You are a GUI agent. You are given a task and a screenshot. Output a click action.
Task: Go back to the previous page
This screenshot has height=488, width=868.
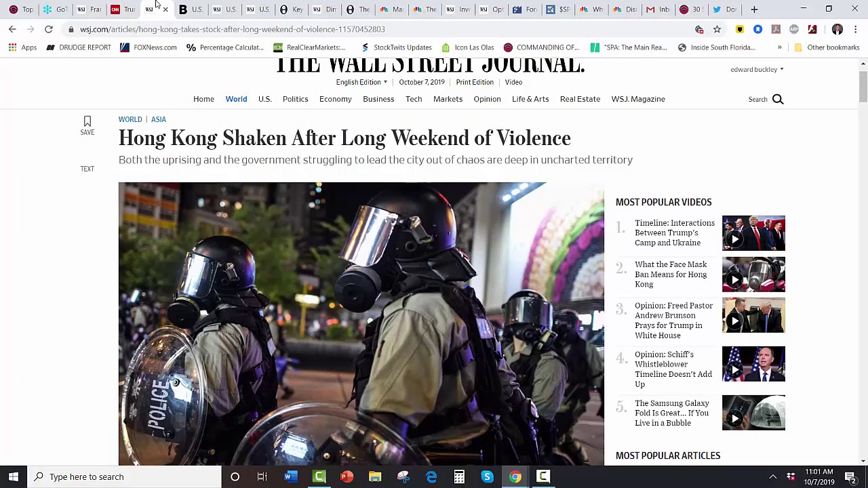12,29
